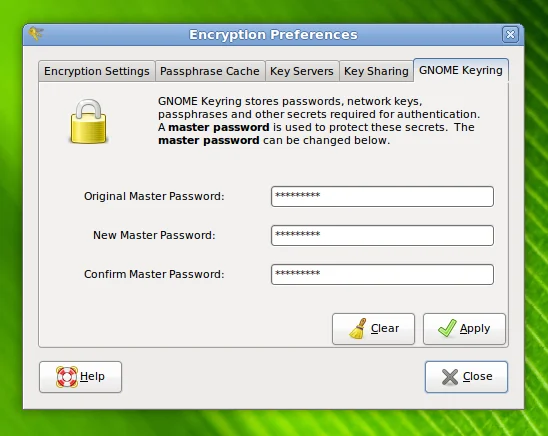Click the 'Original Master Password:' label
Viewport: 548px width, 436px height.
pyautogui.click(x=154, y=196)
